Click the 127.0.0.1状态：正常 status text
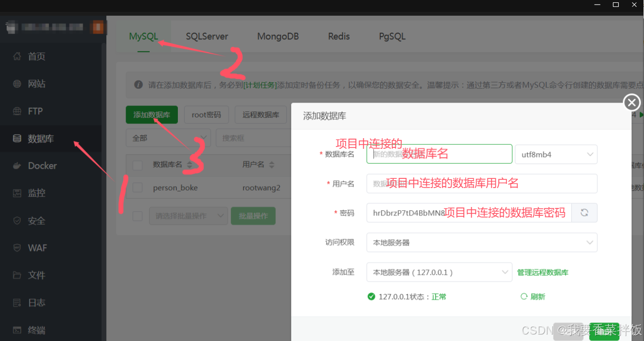 click(412, 297)
